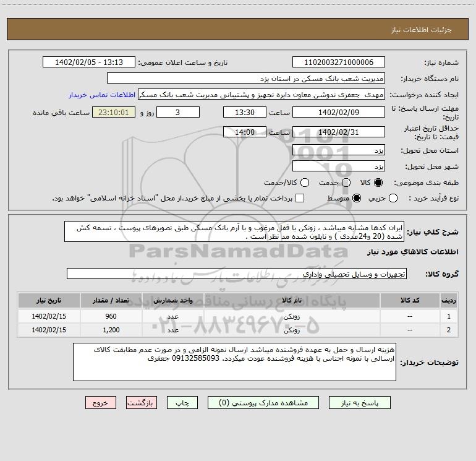This screenshot has width=476, height=461.
Task: Click the buyer organization name field
Action: (246, 79)
